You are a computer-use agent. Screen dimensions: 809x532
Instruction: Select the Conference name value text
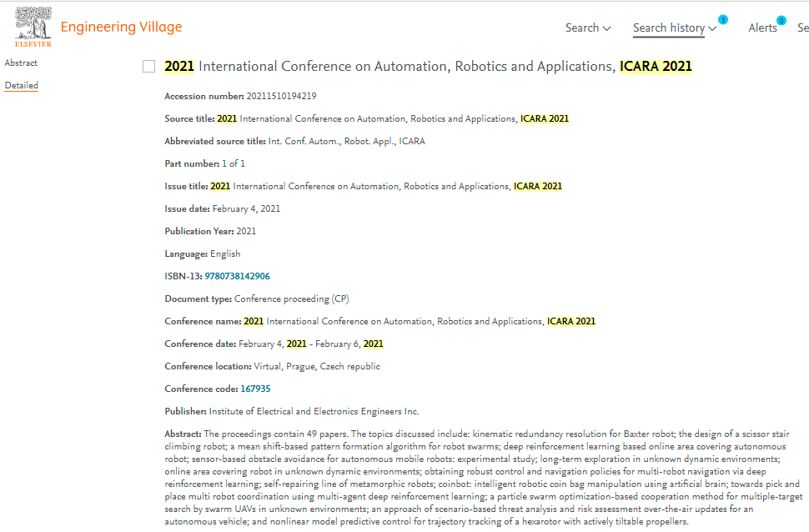(x=420, y=322)
